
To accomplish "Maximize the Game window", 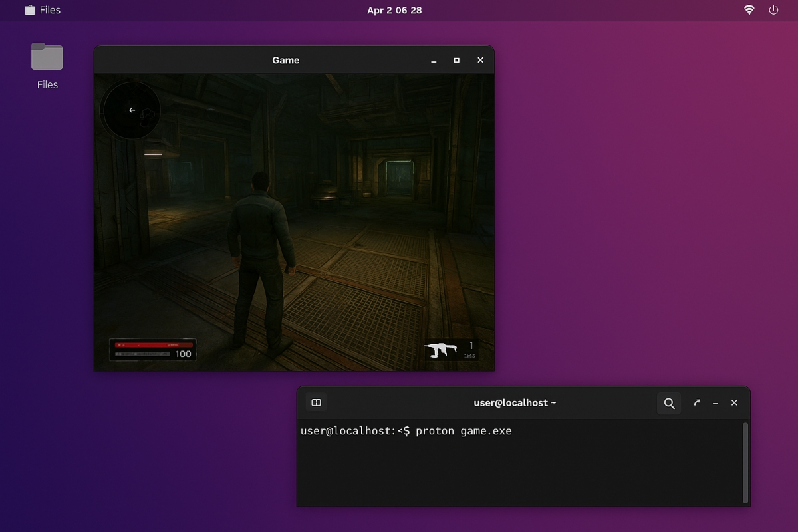I will pos(457,60).
